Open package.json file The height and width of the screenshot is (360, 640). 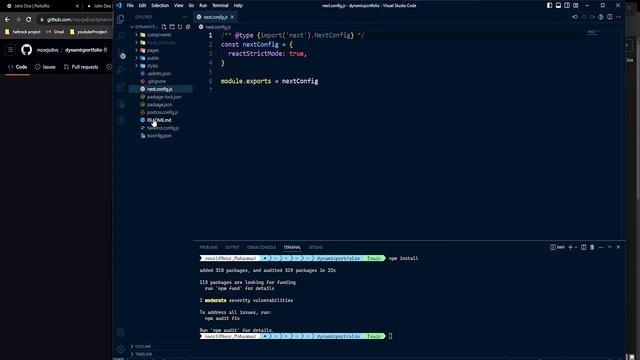[159, 104]
